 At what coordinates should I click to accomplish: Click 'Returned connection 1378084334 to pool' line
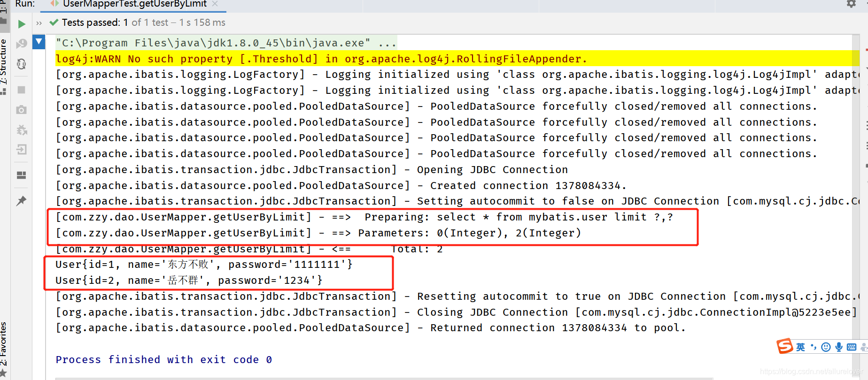[371, 327]
